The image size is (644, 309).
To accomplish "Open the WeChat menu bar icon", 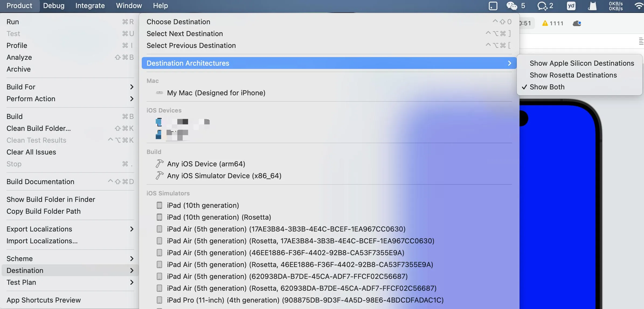I will tap(512, 6).
